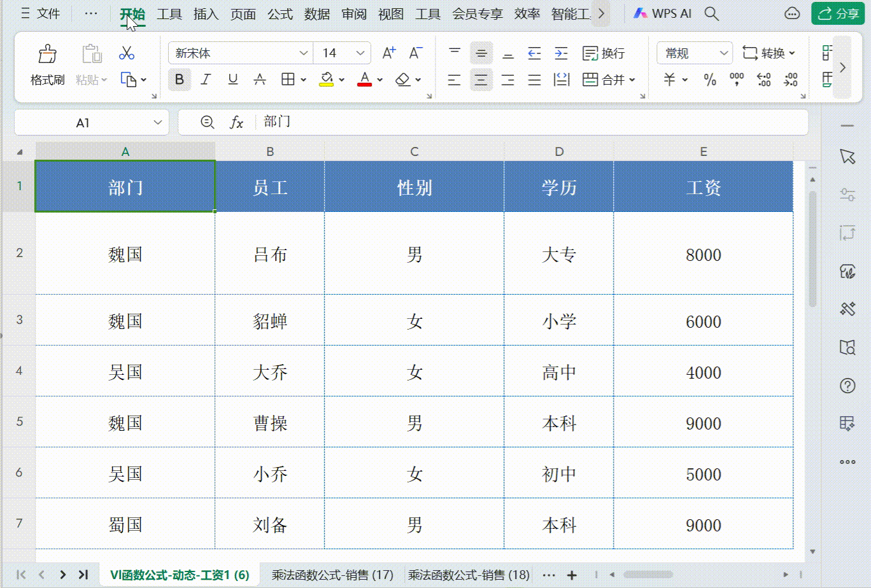The height and width of the screenshot is (588, 871).
Task: Click the insert function fx icon
Action: tap(237, 122)
